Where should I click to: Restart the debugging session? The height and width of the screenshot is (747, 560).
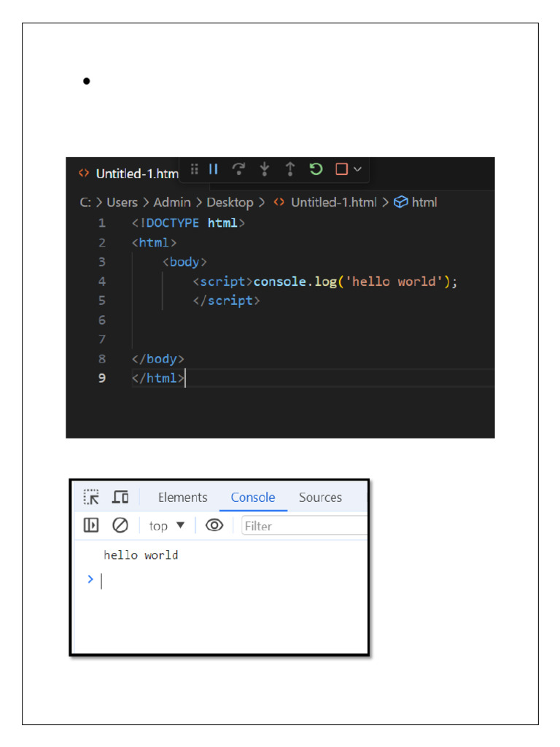pyautogui.click(x=316, y=169)
